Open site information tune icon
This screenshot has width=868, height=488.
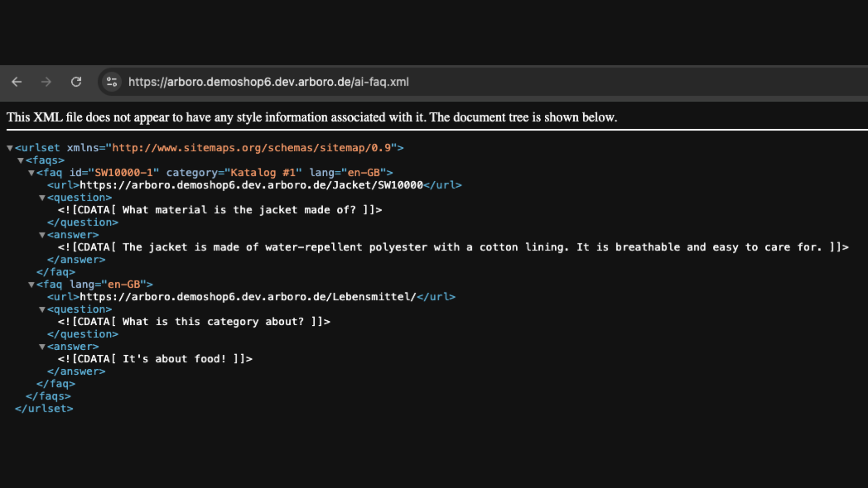click(112, 82)
